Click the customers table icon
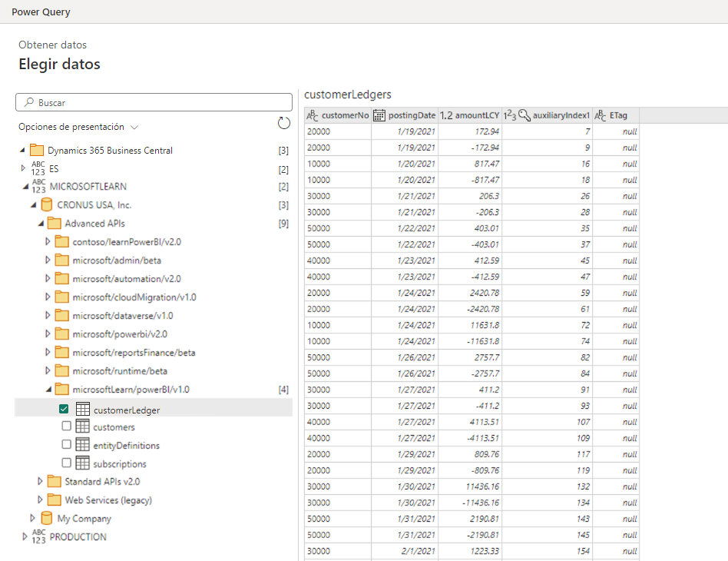 pos(83,426)
